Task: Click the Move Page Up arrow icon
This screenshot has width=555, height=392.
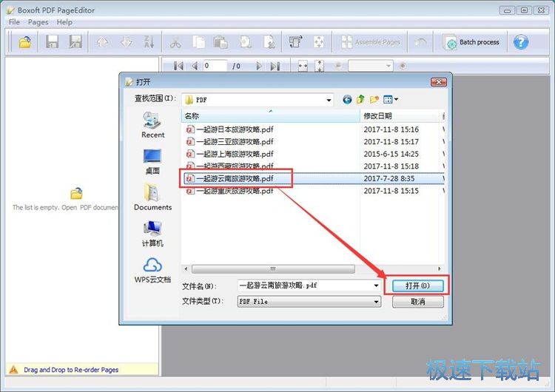Action: click(x=102, y=42)
